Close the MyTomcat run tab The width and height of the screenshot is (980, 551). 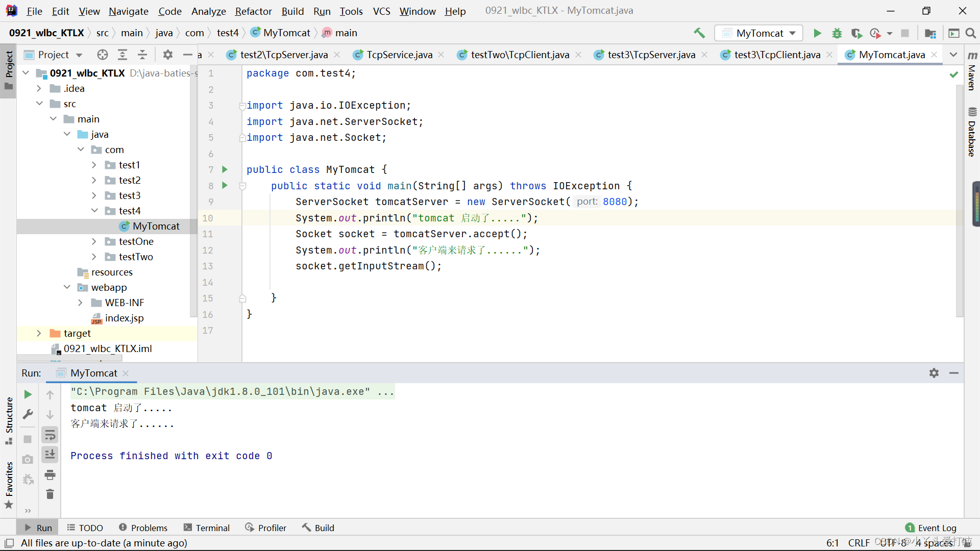[x=126, y=373]
